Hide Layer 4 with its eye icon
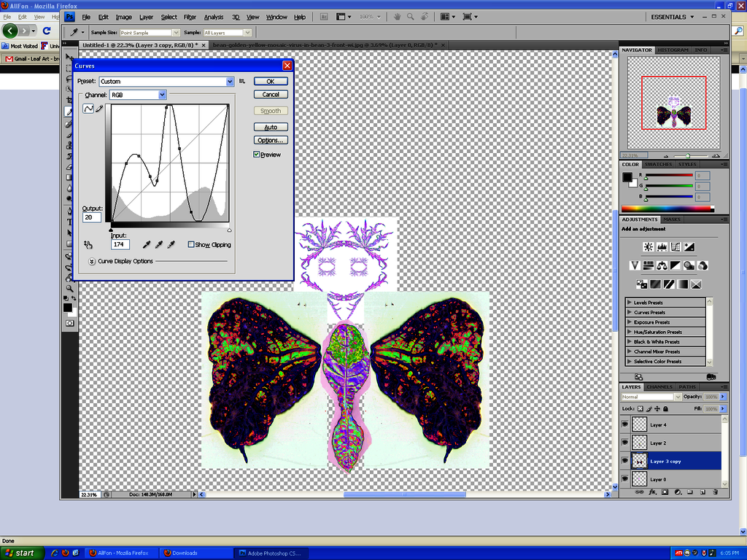This screenshot has width=747, height=560. pos(625,424)
